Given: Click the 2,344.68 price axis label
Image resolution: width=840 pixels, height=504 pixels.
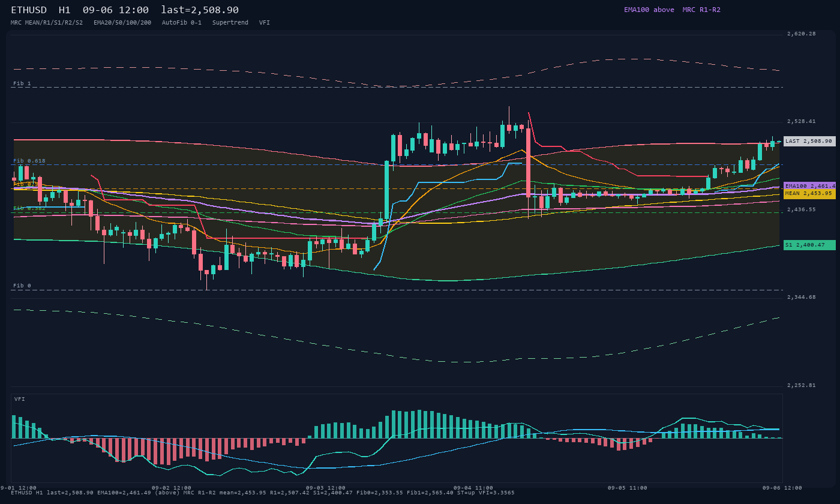Looking at the screenshot, I should pyautogui.click(x=802, y=297).
